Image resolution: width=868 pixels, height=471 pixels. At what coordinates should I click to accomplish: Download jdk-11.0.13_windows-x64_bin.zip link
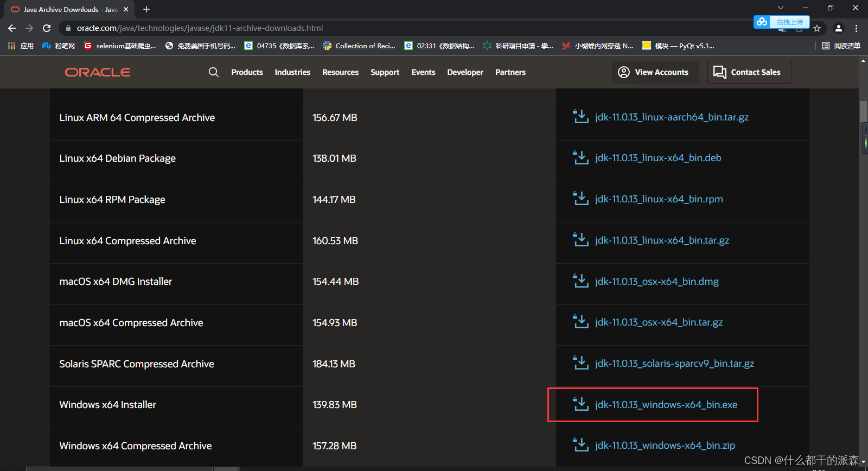click(665, 445)
